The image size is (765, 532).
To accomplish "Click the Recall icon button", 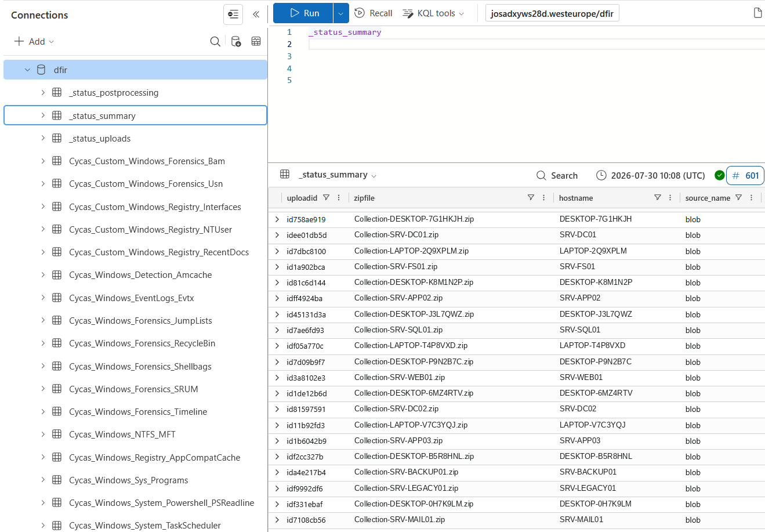I will point(360,13).
